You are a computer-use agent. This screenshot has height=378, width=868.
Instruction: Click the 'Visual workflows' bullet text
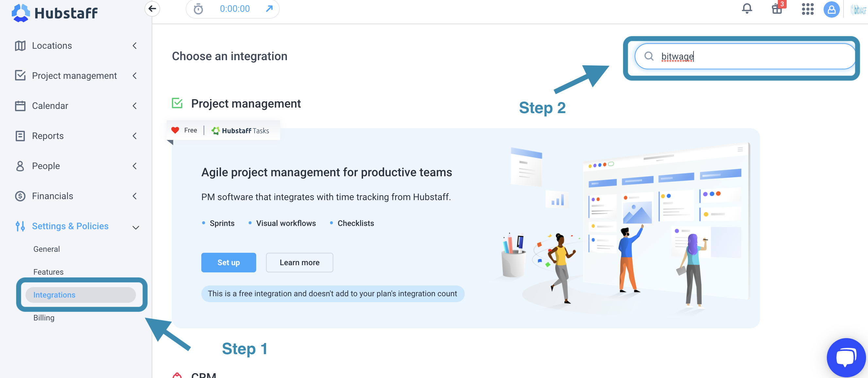(x=286, y=223)
